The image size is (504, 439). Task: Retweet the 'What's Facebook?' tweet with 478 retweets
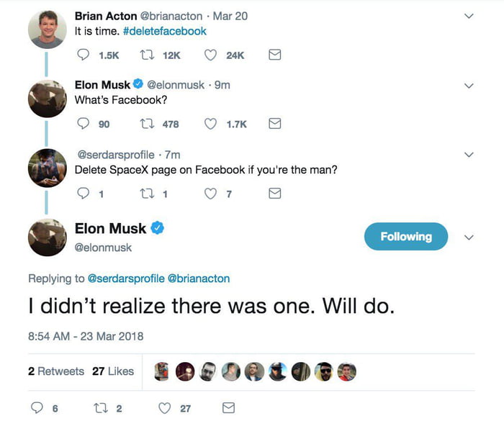pyautogui.click(x=147, y=124)
